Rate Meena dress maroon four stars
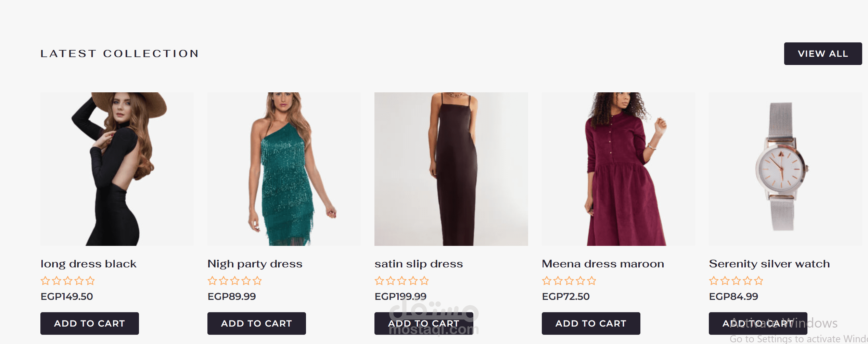 point(580,281)
